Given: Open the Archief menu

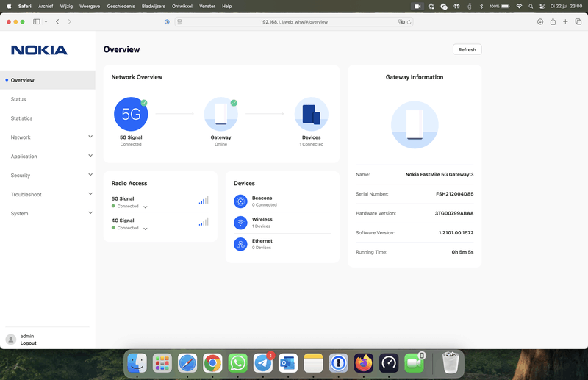Looking at the screenshot, I should coord(46,7).
